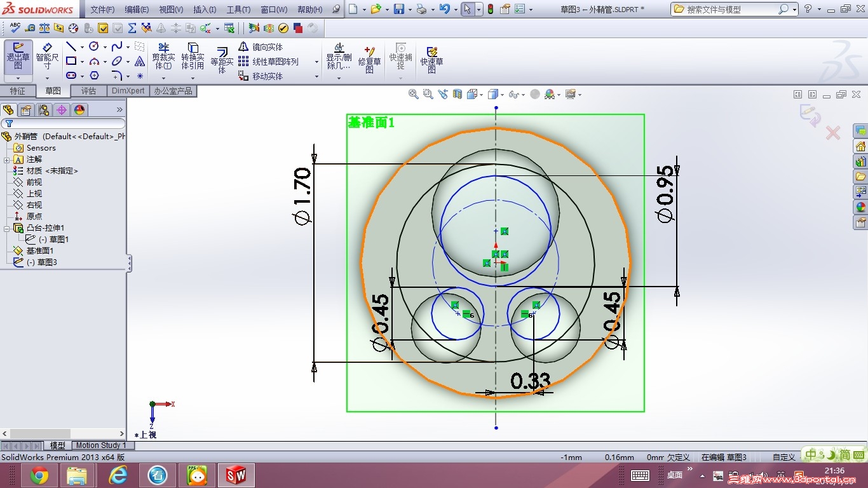Click the Section View icon
This screenshot has width=868, height=488.
point(458,94)
